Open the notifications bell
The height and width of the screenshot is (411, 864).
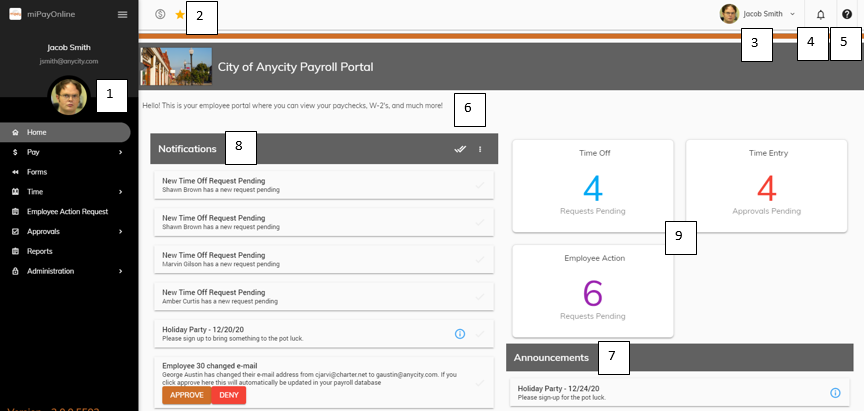[821, 15]
